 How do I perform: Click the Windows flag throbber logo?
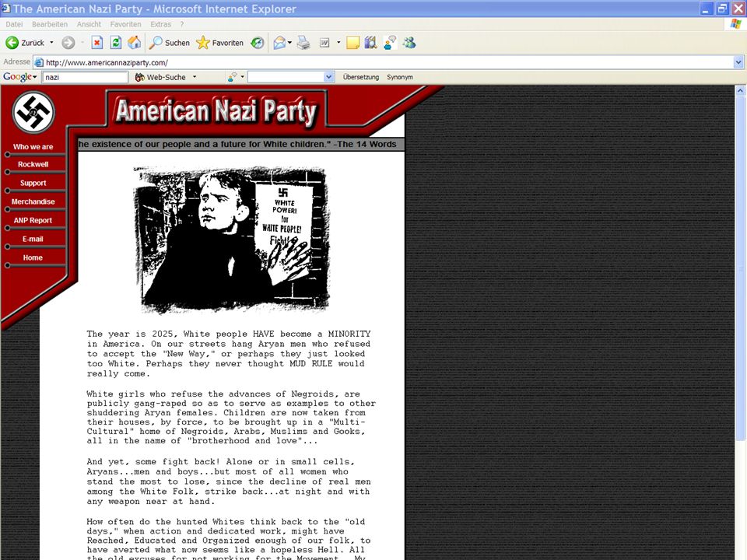click(736, 24)
